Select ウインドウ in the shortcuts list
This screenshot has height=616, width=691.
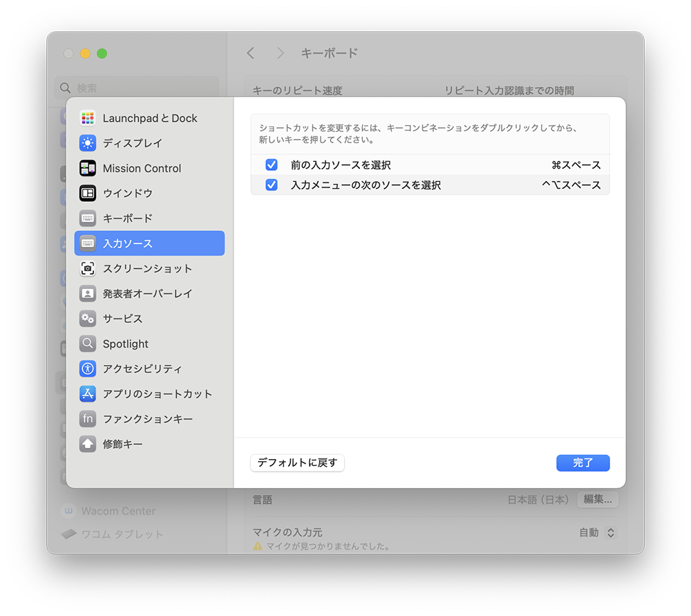128,194
